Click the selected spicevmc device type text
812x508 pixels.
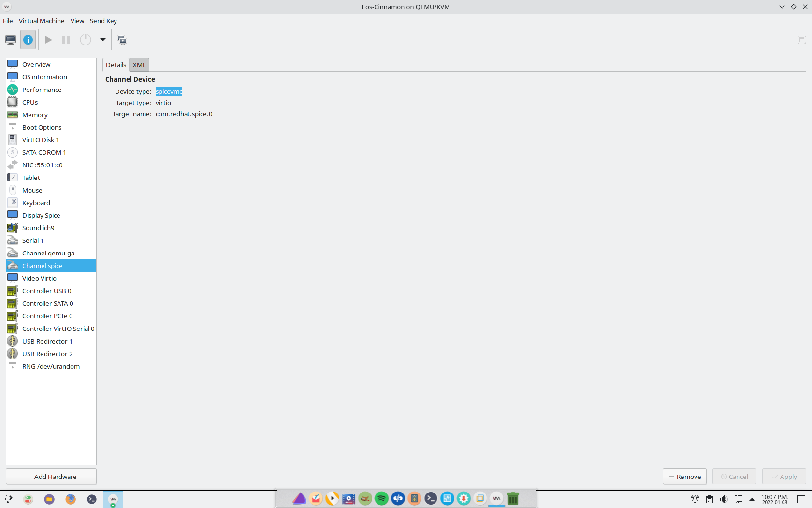(169, 91)
